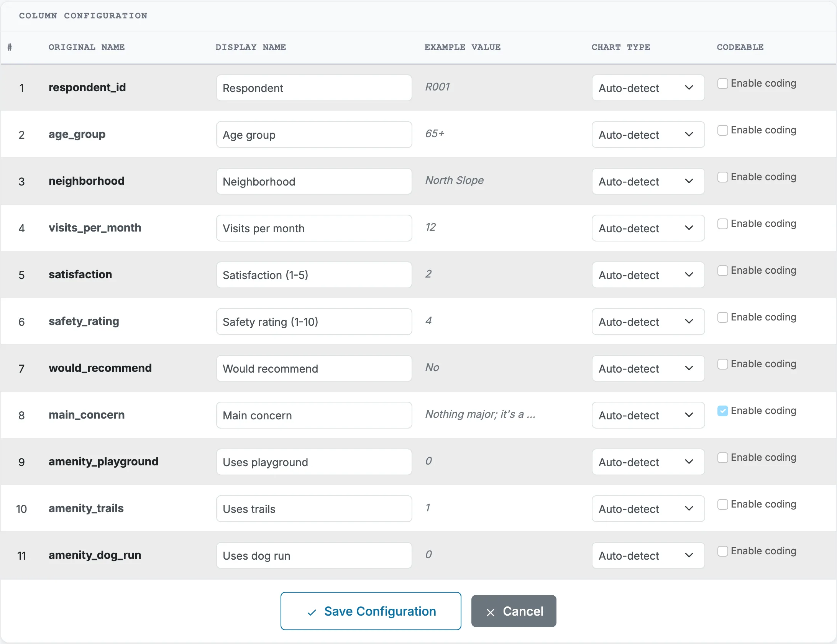Enable coding for respondent_id row
The height and width of the screenshot is (644, 837).
tap(722, 84)
